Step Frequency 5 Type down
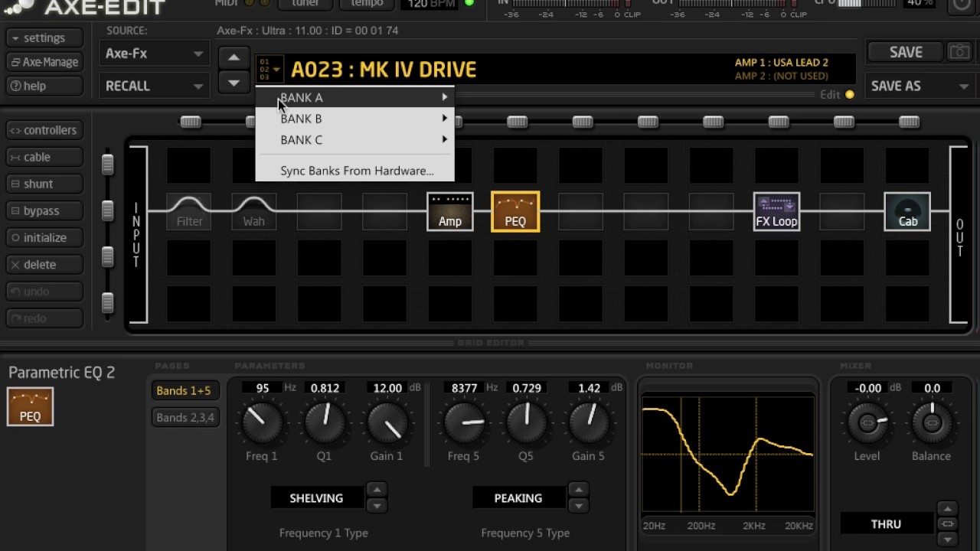Image resolution: width=980 pixels, height=551 pixels. pyautogui.click(x=578, y=506)
